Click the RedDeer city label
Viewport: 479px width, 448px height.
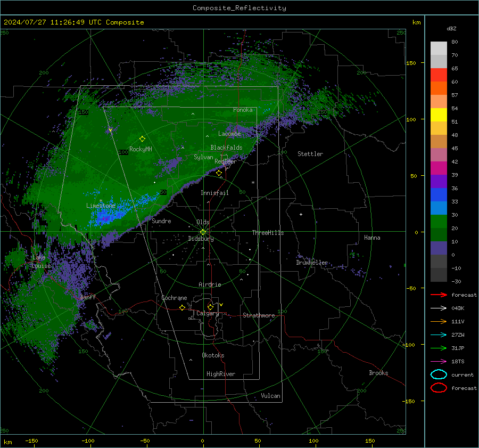(x=226, y=161)
